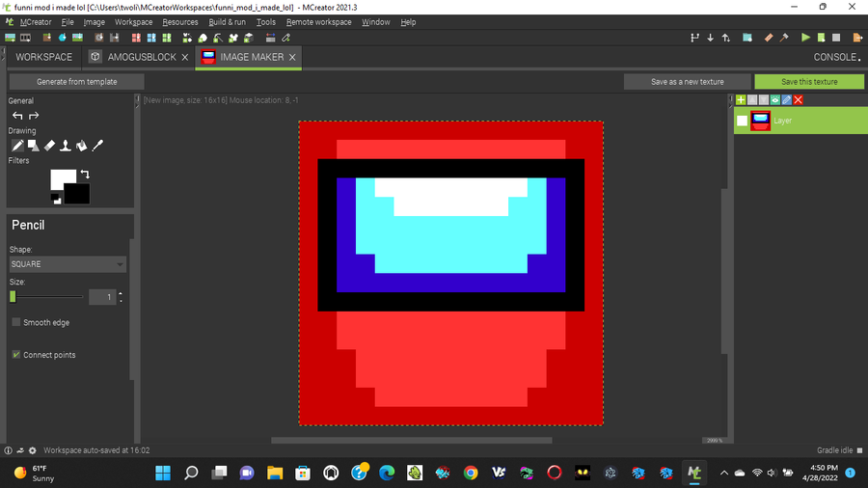Click Save as a new texture button

tap(688, 82)
